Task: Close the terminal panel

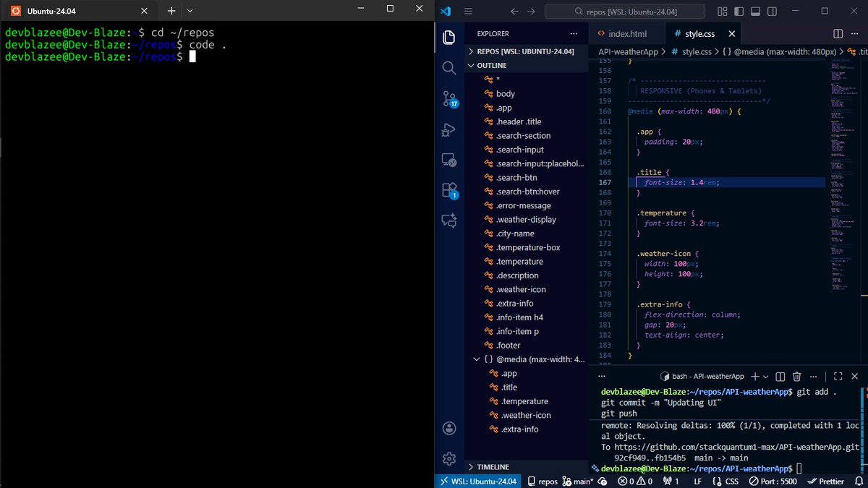Action: click(x=856, y=376)
